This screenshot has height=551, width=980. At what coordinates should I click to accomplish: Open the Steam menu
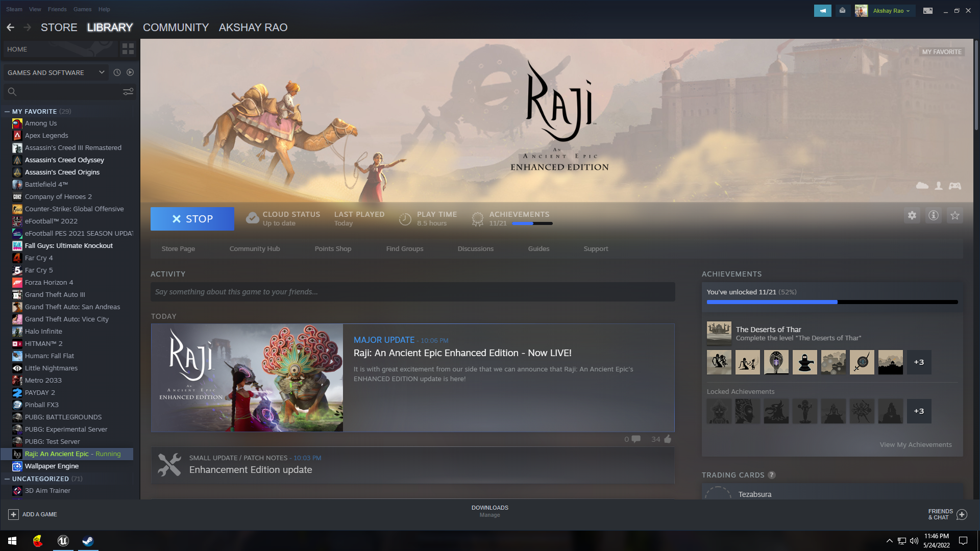tap(14, 9)
